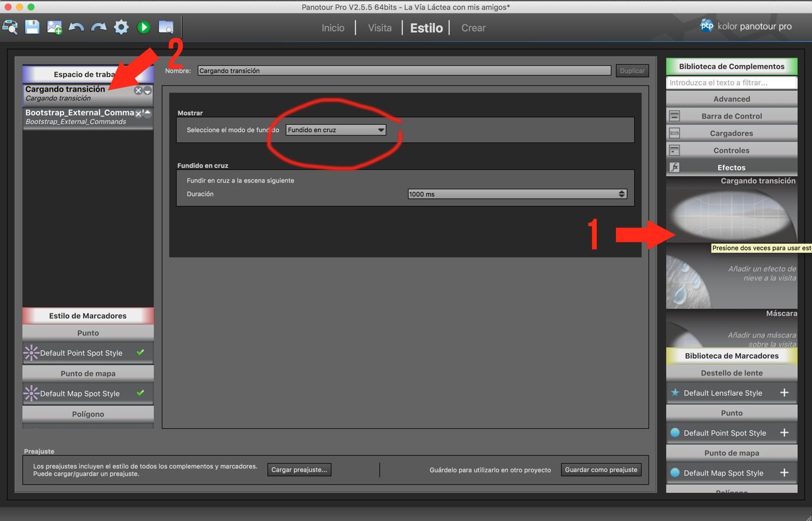Build tour with green play icon

143,27
